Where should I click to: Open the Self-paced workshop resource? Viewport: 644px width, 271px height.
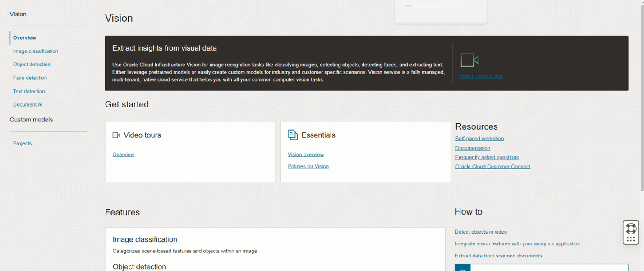[x=479, y=139]
